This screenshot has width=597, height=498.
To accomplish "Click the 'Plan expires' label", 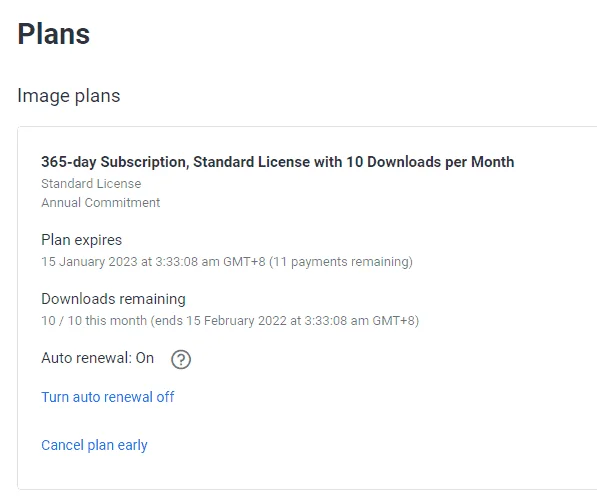I will [x=81, y=240].
